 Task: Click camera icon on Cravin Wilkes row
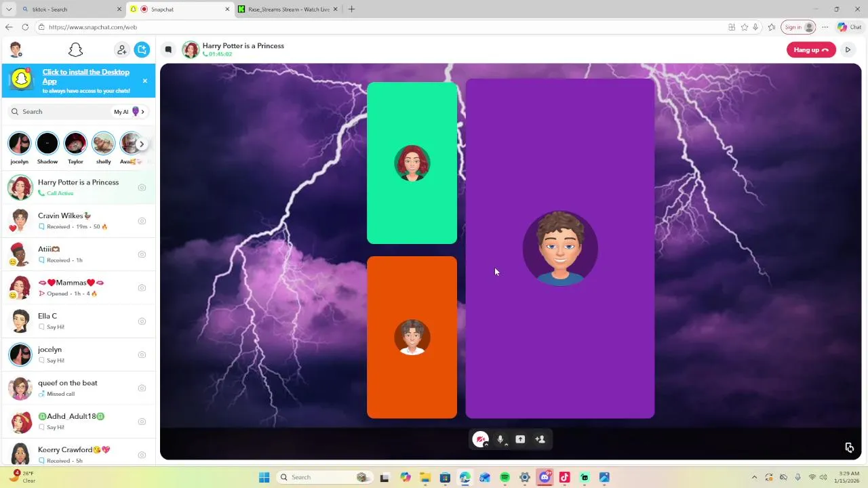coord(142,221)
